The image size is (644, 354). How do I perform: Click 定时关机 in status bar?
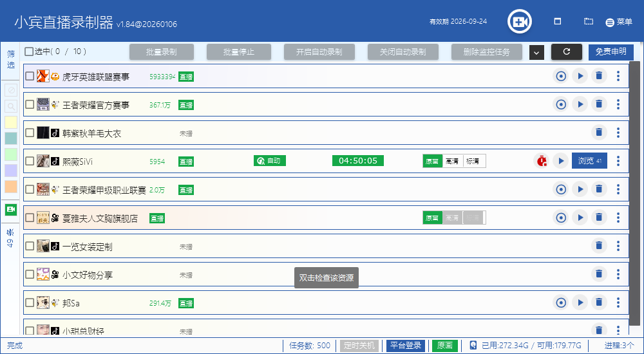click(x=359, y=346)
